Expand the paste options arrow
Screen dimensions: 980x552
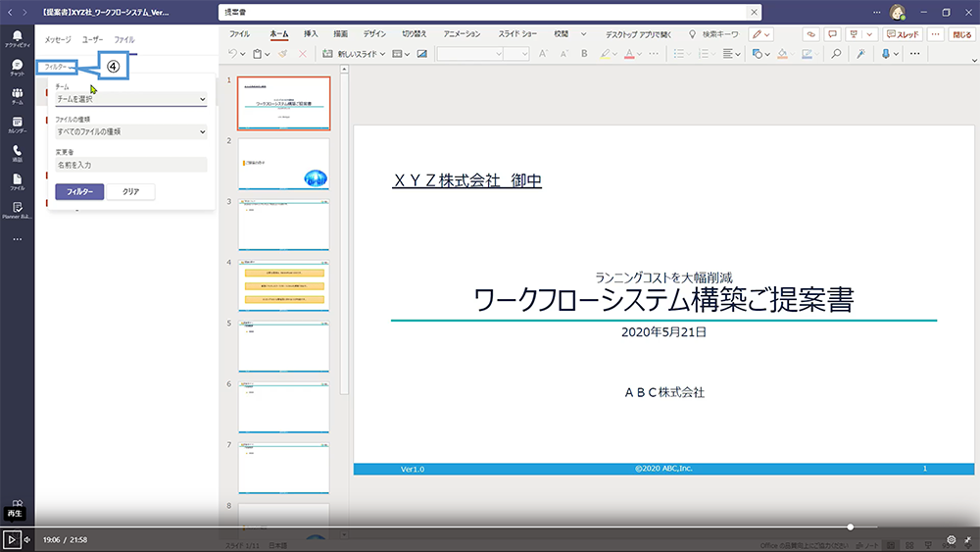(x=267, y=54)
